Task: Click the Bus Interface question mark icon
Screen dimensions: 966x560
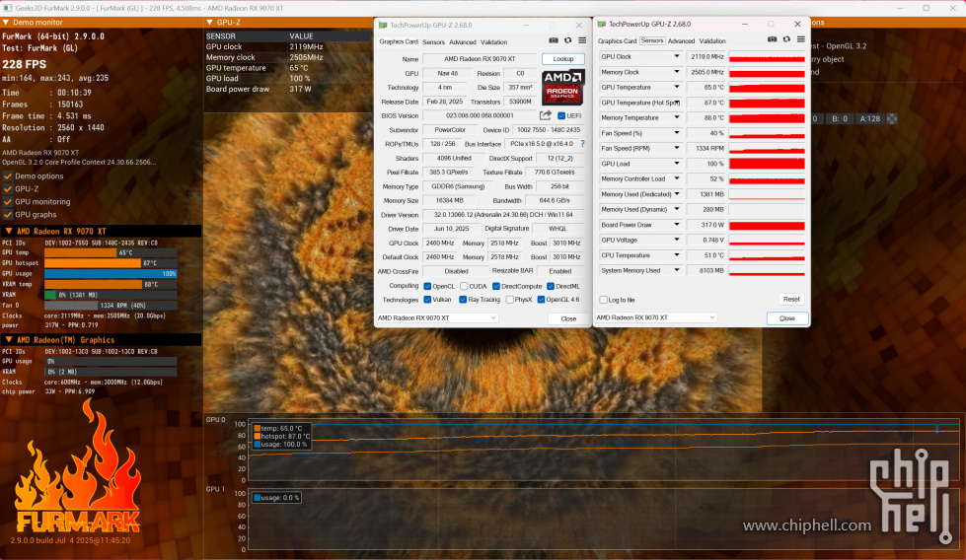Action: tap(582, 144)
